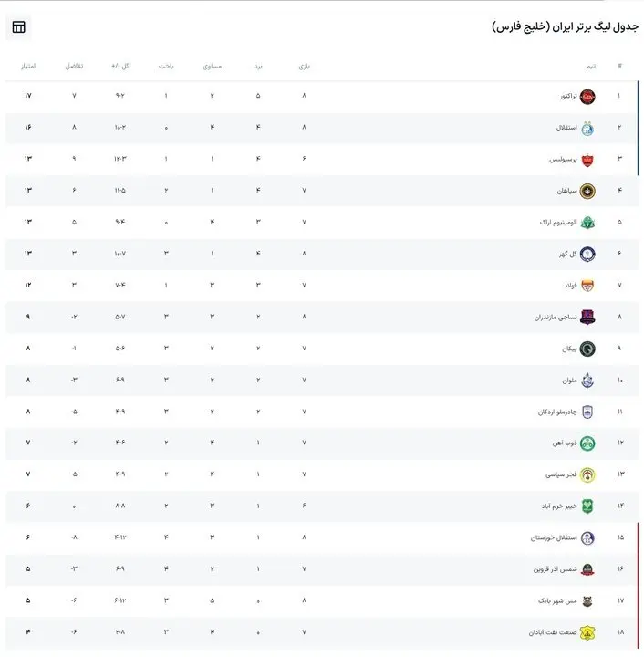Click the Tractor team logo
The height and width of the screenshot is (657, 644).
pos(587,97)
